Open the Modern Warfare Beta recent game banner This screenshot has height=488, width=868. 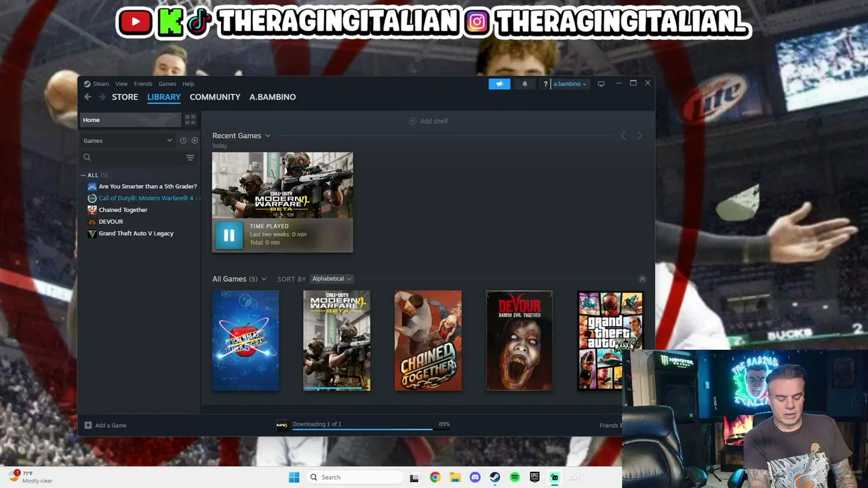282,185
